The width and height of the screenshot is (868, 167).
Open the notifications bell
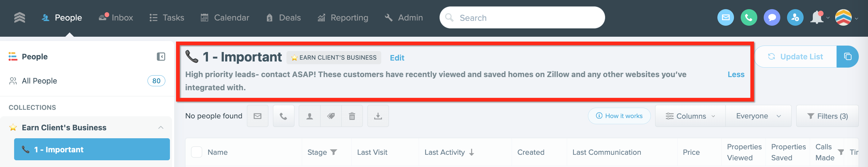[817, 17]
